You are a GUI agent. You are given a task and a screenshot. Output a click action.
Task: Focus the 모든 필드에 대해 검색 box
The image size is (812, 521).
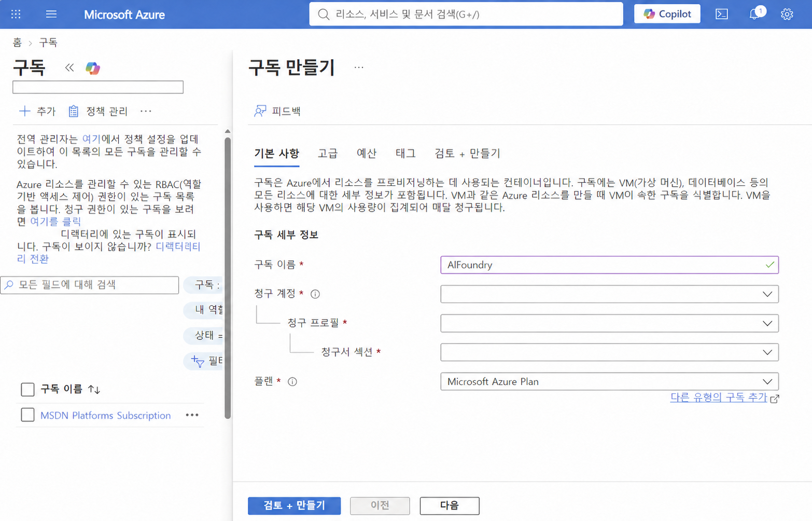(90, 285)
